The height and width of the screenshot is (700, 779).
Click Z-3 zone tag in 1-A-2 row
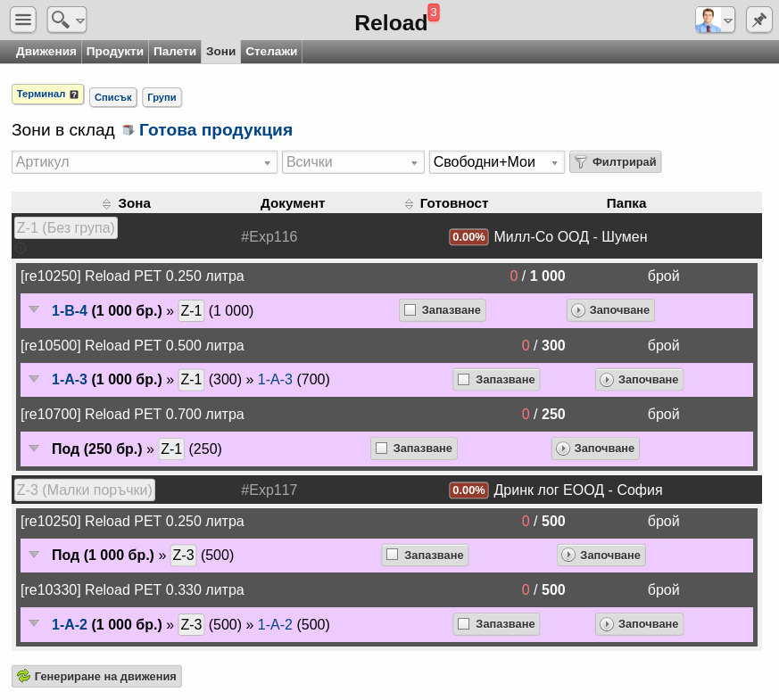point(191,624)
